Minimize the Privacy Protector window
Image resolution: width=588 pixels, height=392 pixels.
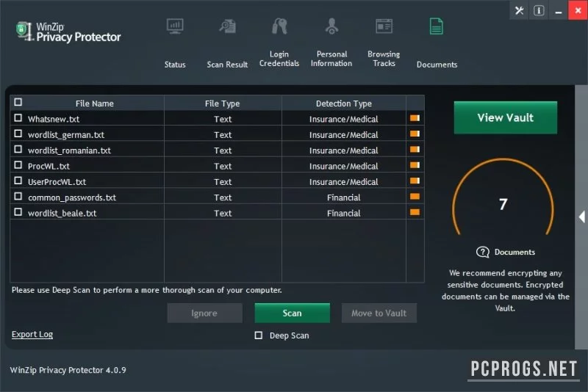[559, 10]
